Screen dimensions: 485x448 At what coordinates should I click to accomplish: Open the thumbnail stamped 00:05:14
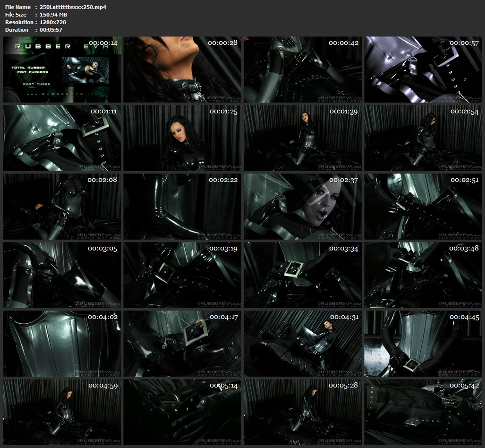[x=182, y=412]
